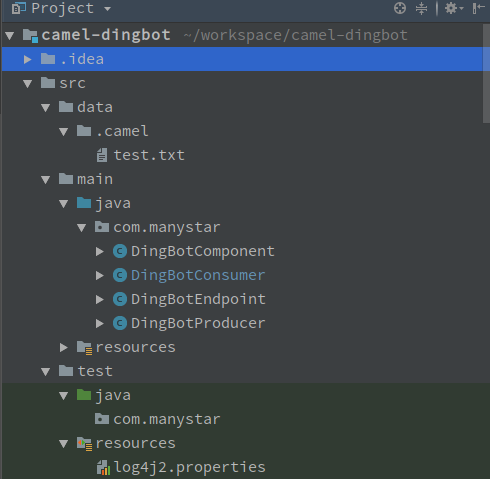Collapse the com.manystar package under main
The height and width of the screenshot is (479, 490).
pyautogui.click(x=82, y=228)
